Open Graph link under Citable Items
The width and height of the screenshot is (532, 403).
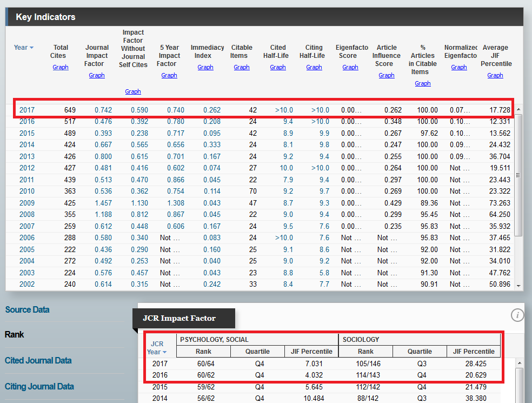coord(242,67)
